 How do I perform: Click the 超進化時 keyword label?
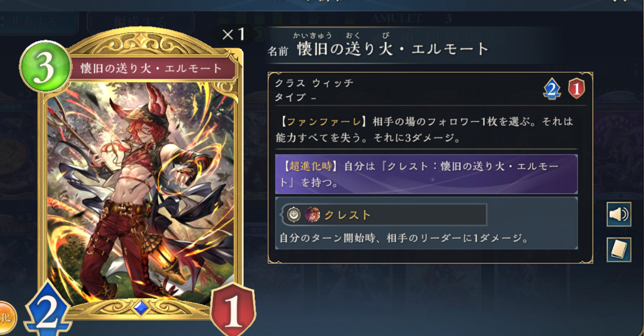pos(310,166)
